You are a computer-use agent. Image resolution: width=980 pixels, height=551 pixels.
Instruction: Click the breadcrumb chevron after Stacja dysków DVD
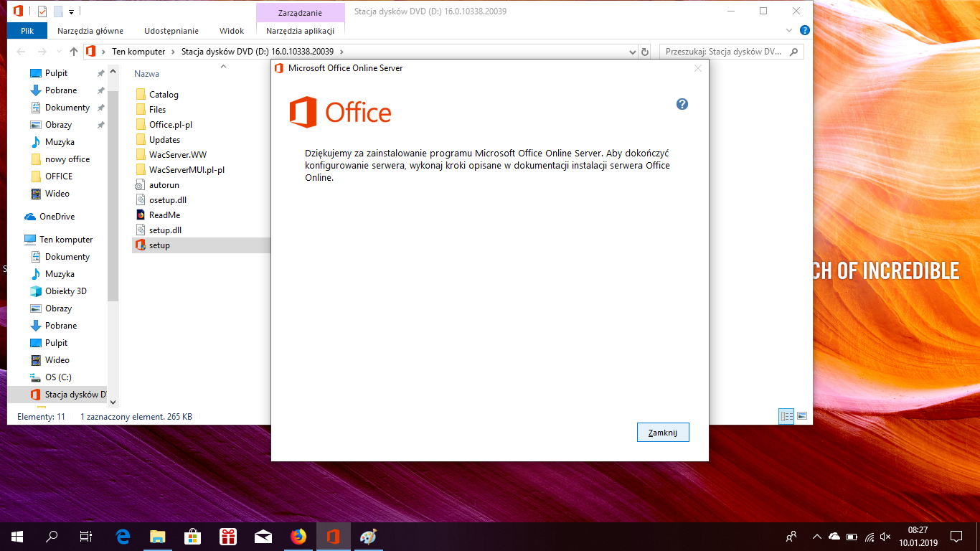(341, 52)
